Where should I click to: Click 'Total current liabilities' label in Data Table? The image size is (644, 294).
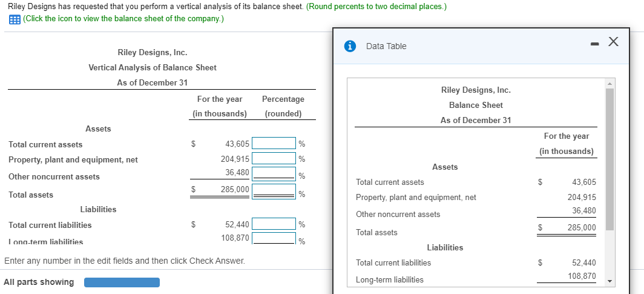click(393, 262)
